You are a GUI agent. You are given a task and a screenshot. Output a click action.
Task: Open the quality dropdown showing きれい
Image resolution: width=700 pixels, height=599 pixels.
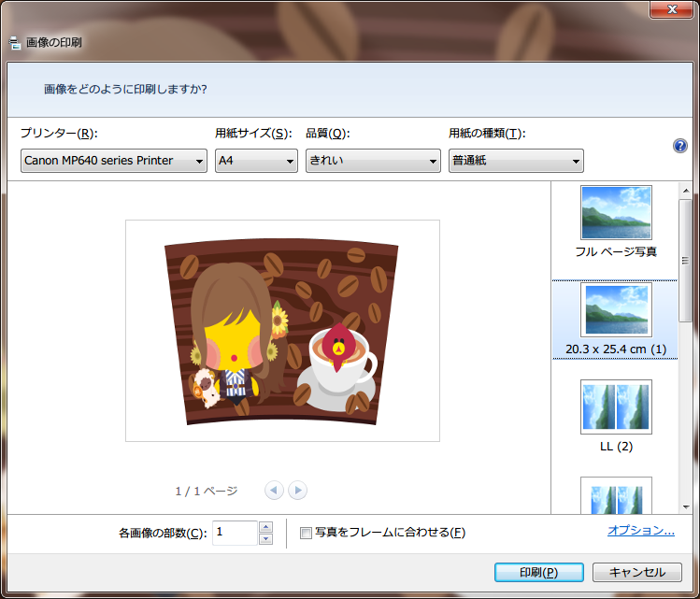pos(373,161)
